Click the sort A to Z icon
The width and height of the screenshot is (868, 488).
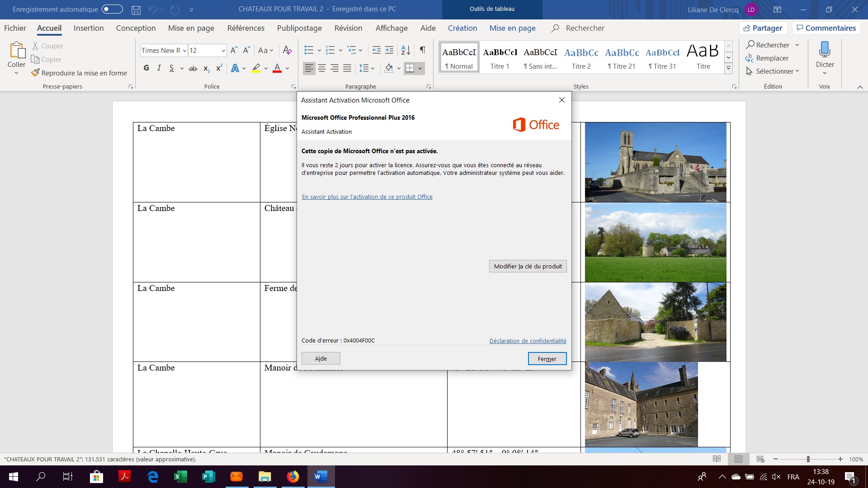pos(406,50)
